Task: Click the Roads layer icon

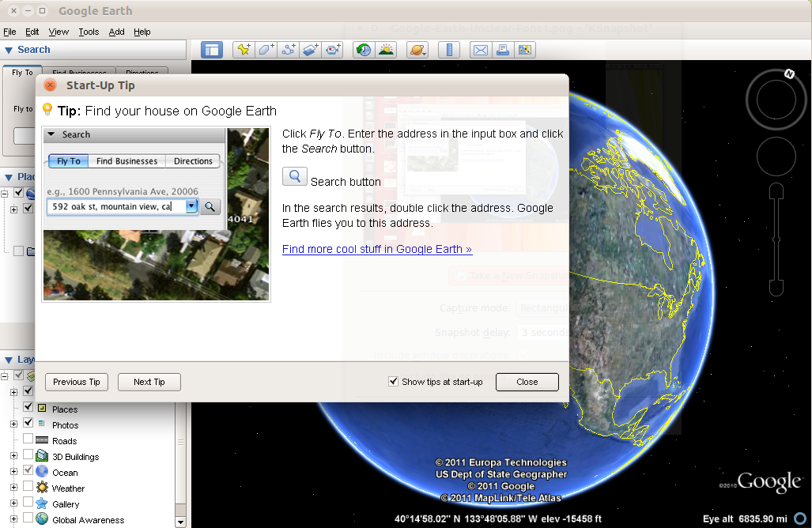Action: (x=42, y=440)
